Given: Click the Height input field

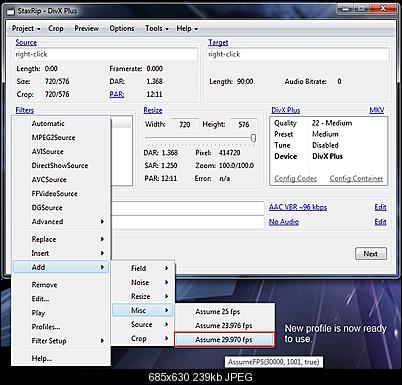Looking at the screenshot, I should (x=244, y=125).
